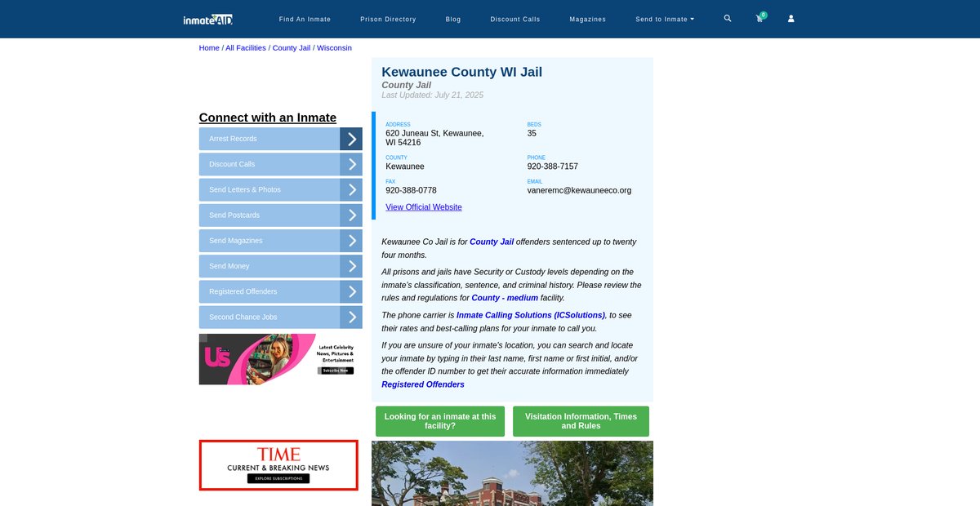This screenshot has width=980, height=506.
Task: Click the Home breadcrumb link
Action: tap(209, 48)
